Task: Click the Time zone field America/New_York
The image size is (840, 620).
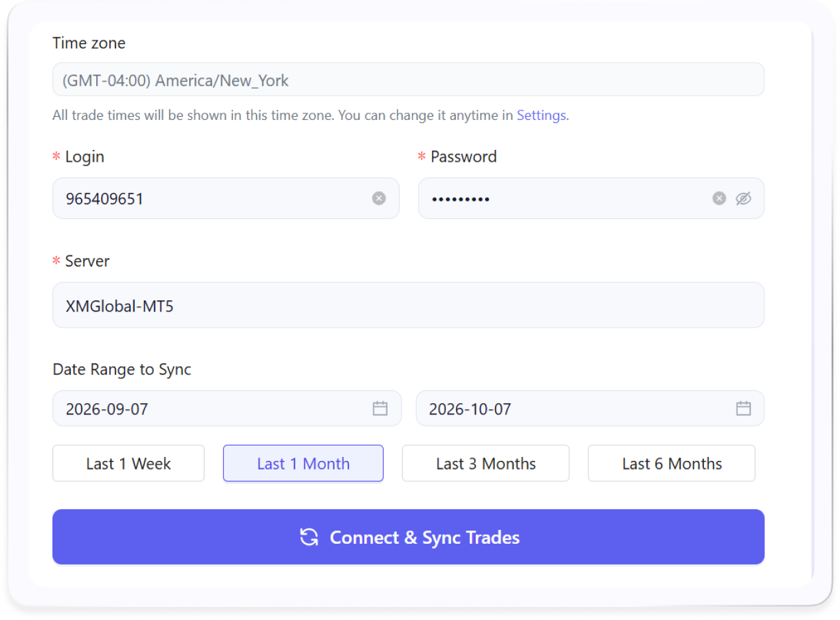Action: [x=408, y=80]
